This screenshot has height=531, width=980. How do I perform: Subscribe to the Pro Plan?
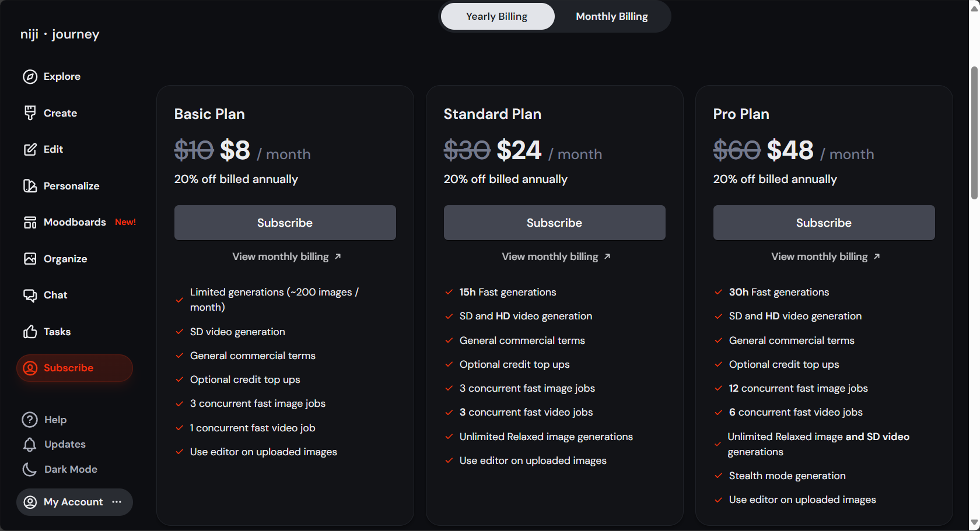tap(824, 223)
